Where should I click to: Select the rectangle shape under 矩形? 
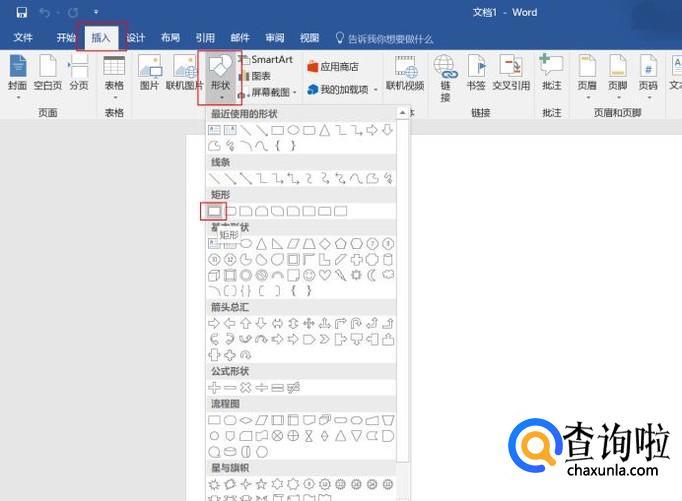click(214, 211)
